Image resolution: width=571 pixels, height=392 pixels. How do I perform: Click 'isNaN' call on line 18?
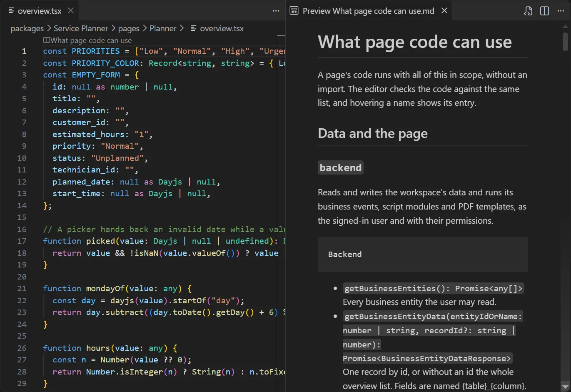click(146, 253)
